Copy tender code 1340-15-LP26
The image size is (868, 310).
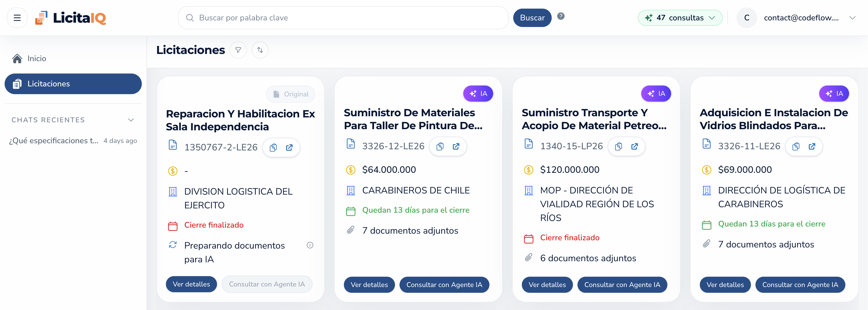(618, 146)
